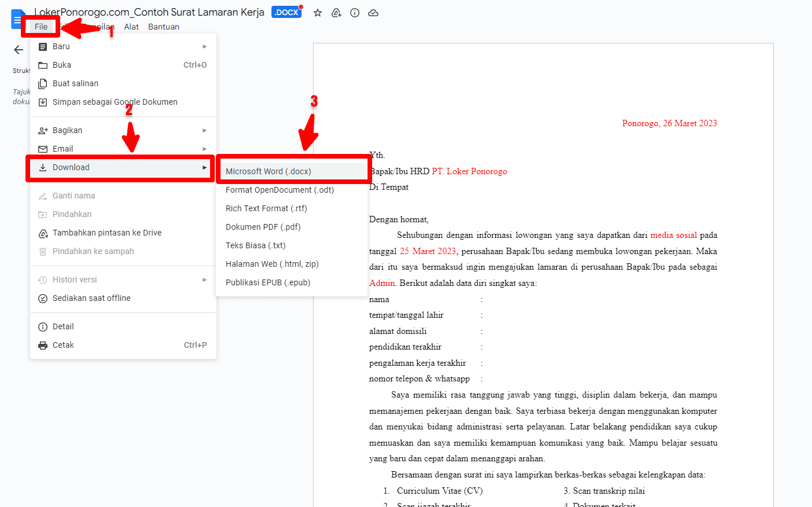Click the Pindahkan folder-move icon
The image size is (812, 507).
(43, 215)
